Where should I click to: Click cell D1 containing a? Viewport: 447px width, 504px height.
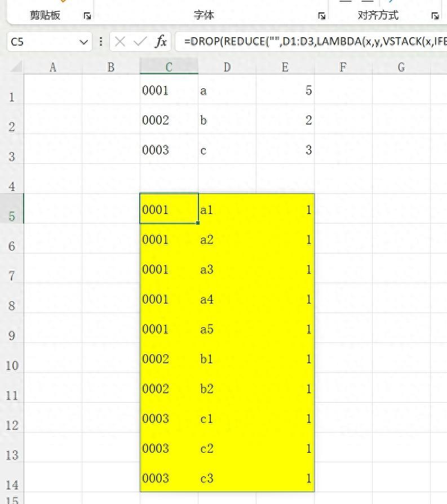227,89
